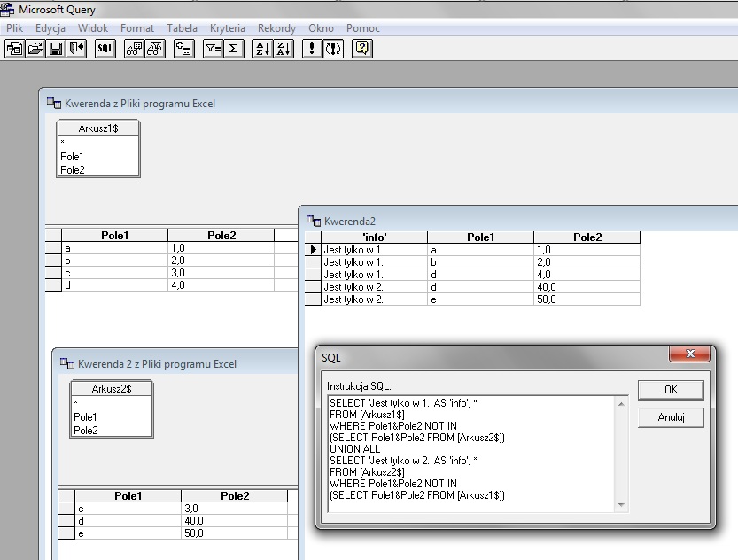The height and width of the screenshot is (560, 738).
Task: Click the SQL text box scroll down arrow
Action: tap(621, 505)
